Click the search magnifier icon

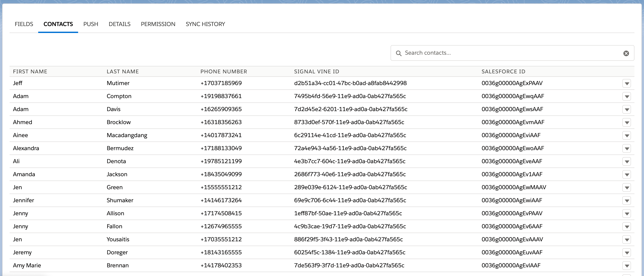pyautogui.click(x=399, y=53)
